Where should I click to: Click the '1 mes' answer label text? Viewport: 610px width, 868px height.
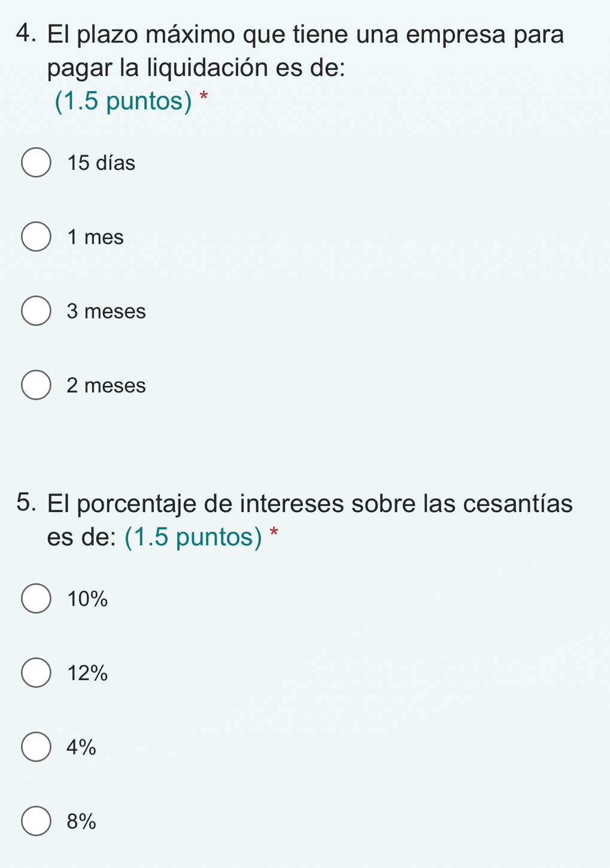[x=95, y=237]
